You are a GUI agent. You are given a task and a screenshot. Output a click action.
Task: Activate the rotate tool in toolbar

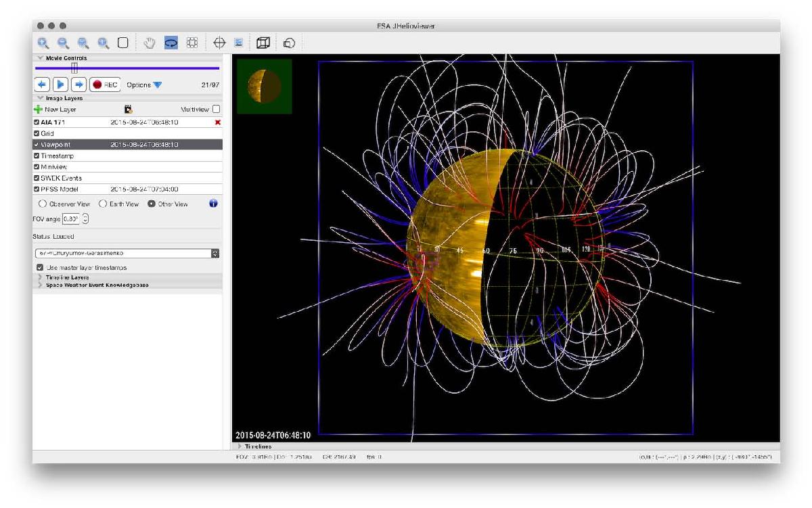(x=171, y=43)
